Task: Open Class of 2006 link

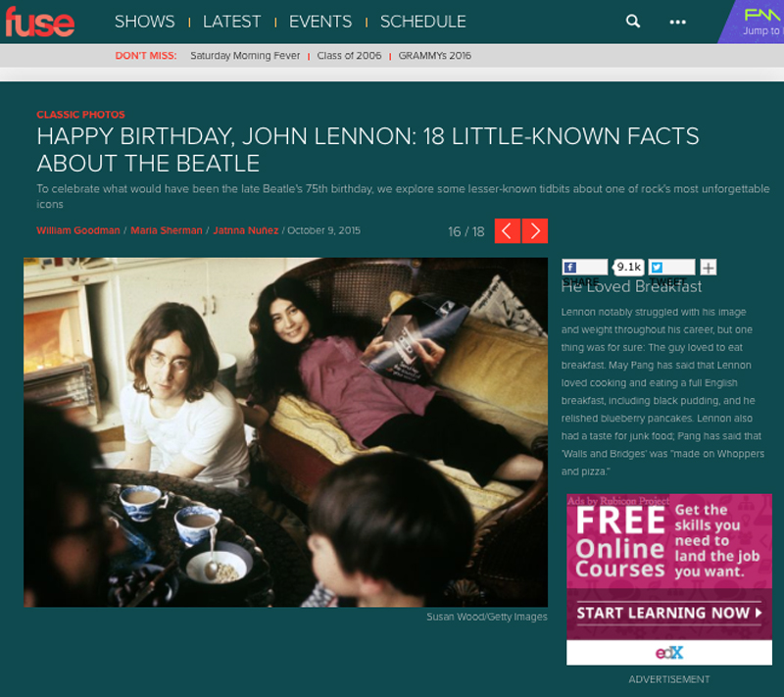Action: click(349, 56)
